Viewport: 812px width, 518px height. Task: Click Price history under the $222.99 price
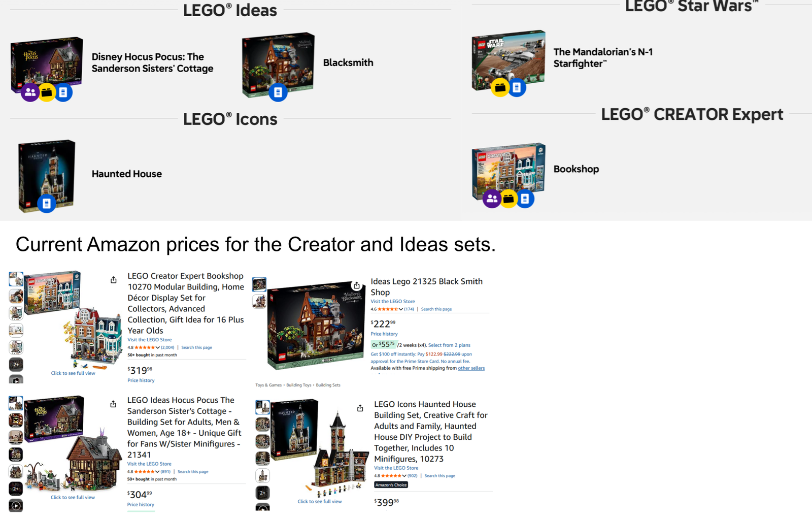[x=384, y=334]
